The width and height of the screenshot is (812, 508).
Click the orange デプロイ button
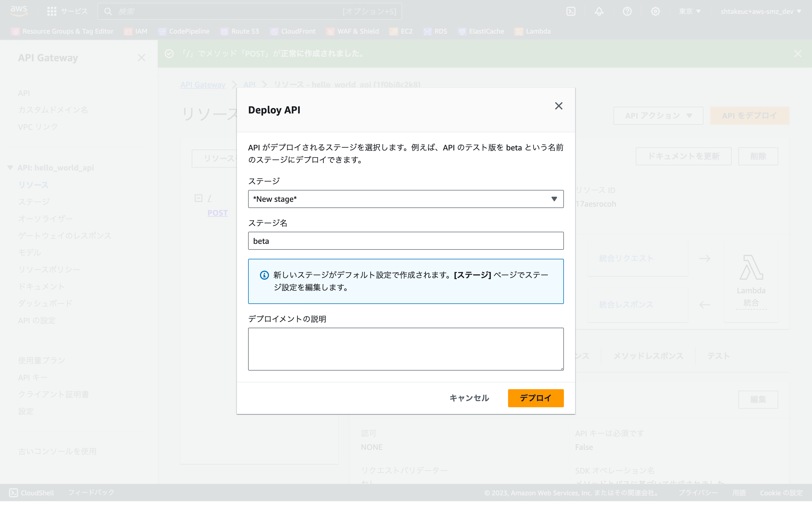tap(535, 398)
